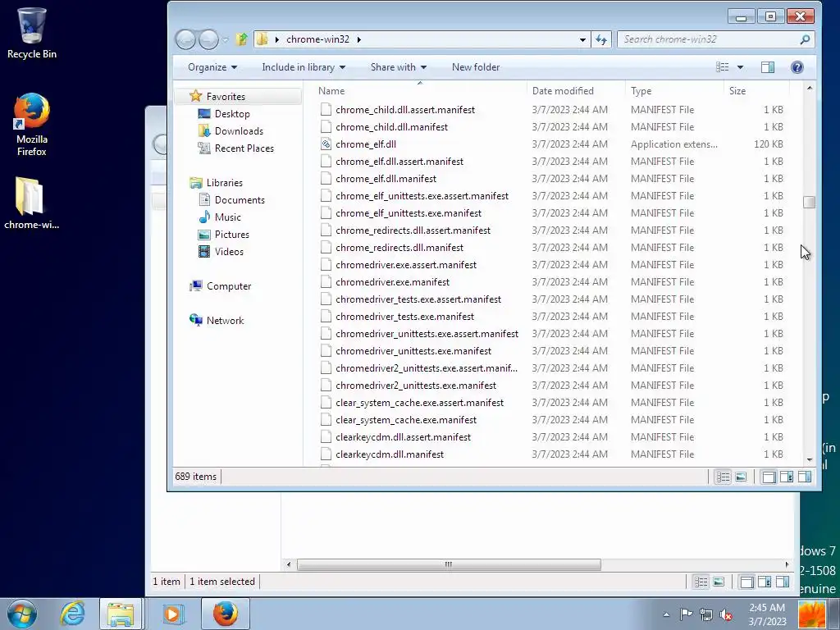Click the up-folder icon in address bar
The width and height of the screenshot is (840, 630).
coord(242,39)
